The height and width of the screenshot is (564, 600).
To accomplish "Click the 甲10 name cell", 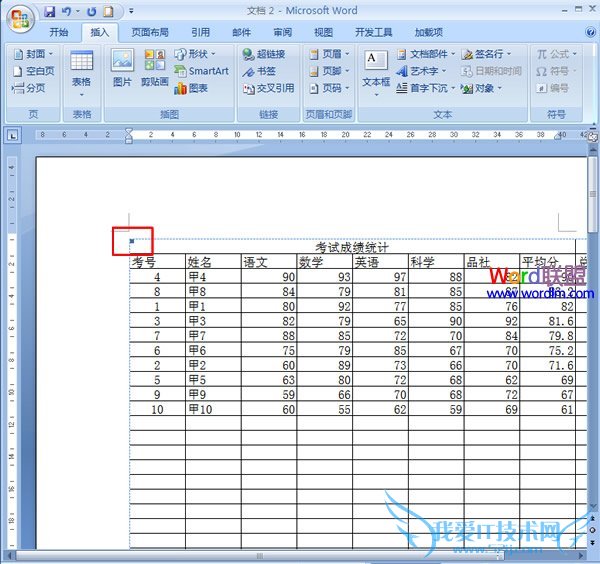I will coord(213,409).
